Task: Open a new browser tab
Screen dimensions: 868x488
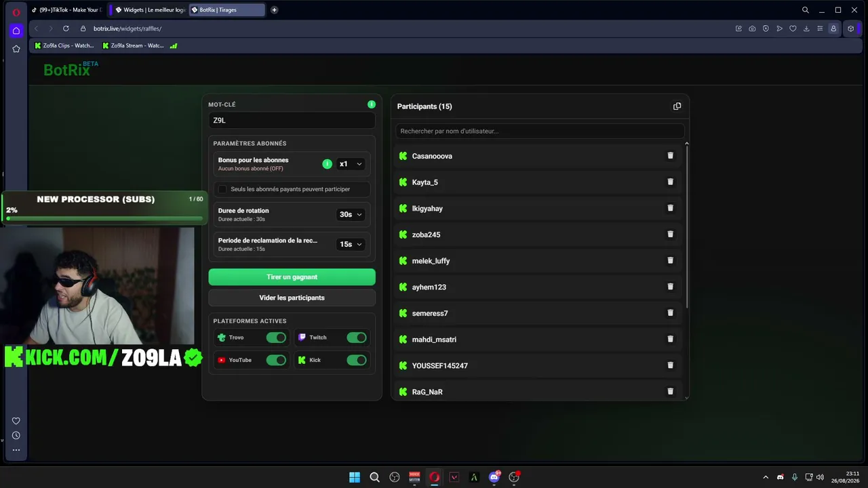Action: 274,10
